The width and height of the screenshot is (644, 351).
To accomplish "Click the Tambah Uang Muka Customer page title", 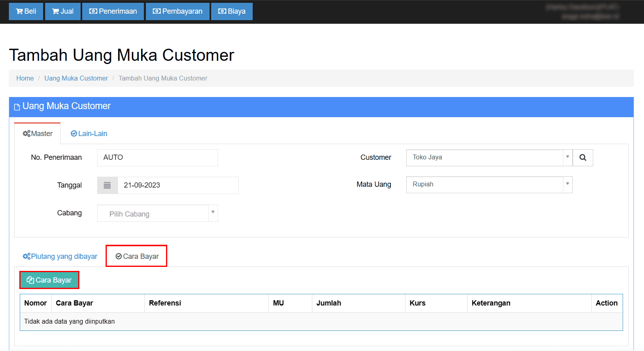I will pos(121,55).
